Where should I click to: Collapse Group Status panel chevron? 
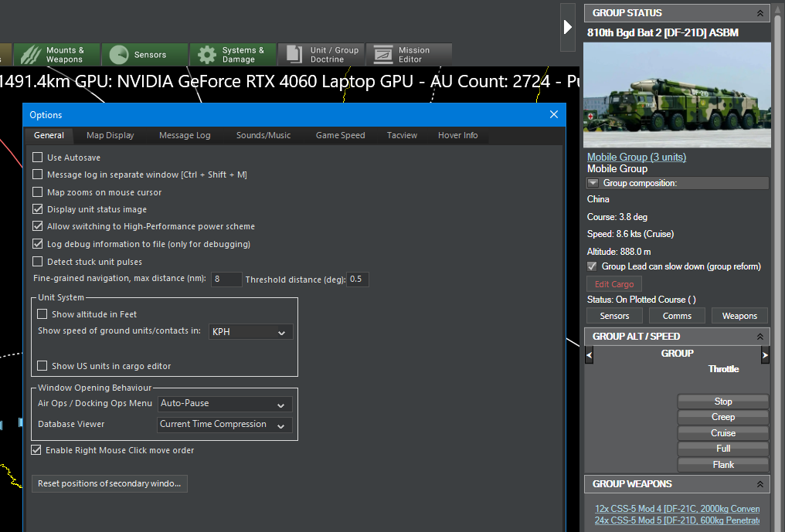tap(760, 14)
